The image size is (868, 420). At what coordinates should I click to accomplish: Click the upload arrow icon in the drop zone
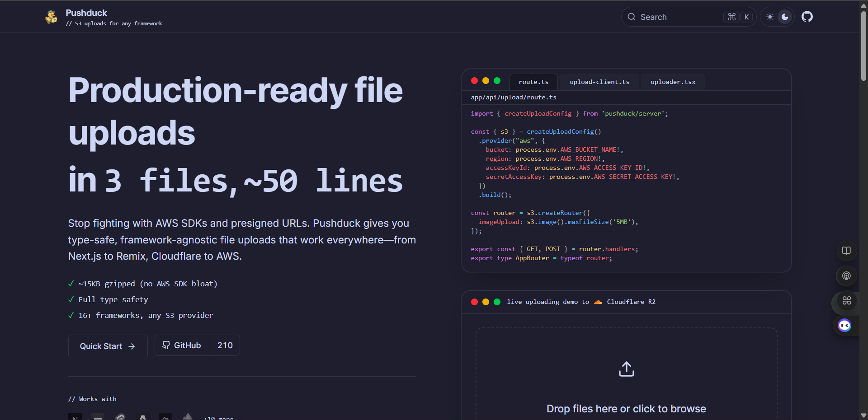tap(627, 369)
